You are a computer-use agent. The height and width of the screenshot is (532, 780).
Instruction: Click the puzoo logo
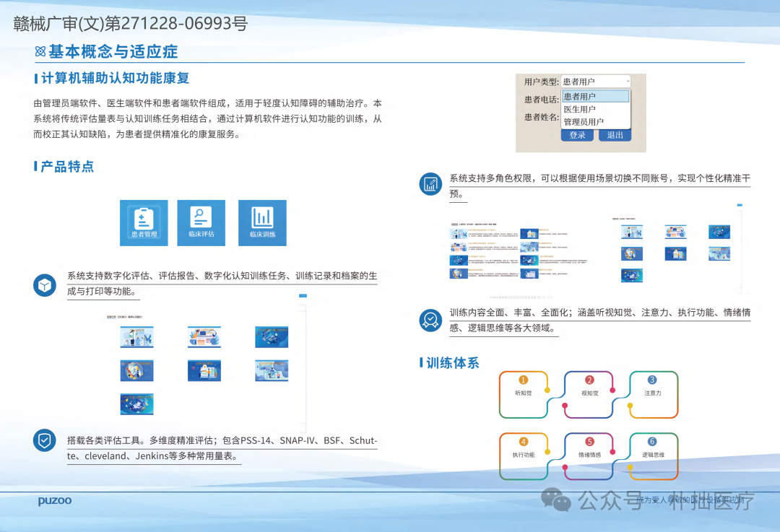click(55, 500)
